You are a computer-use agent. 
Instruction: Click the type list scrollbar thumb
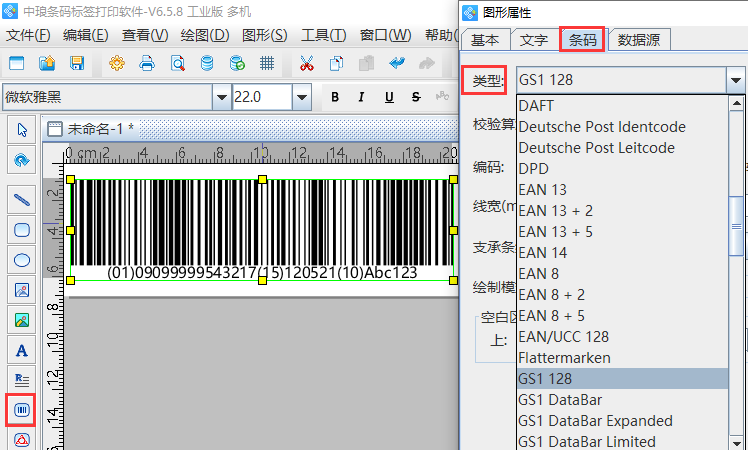click(737, 226)
